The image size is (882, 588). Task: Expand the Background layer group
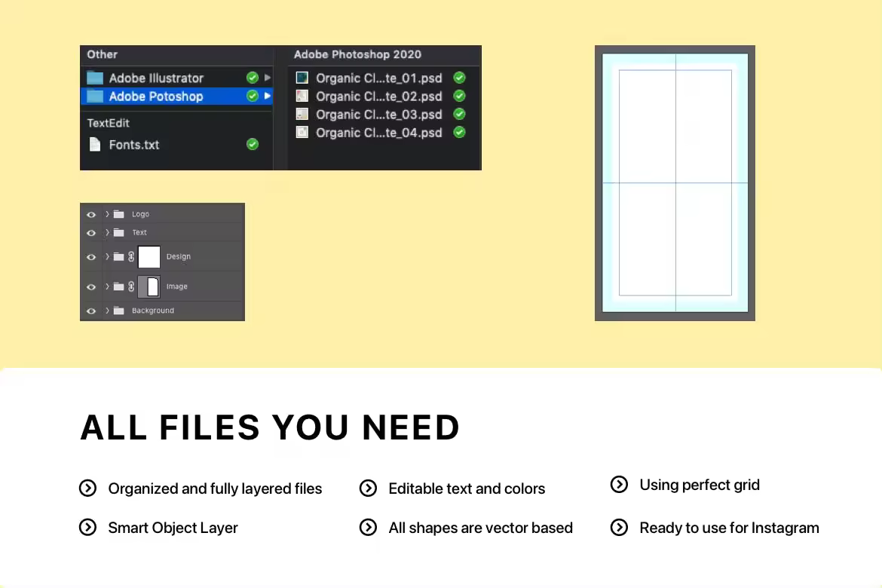coord(107,311)
